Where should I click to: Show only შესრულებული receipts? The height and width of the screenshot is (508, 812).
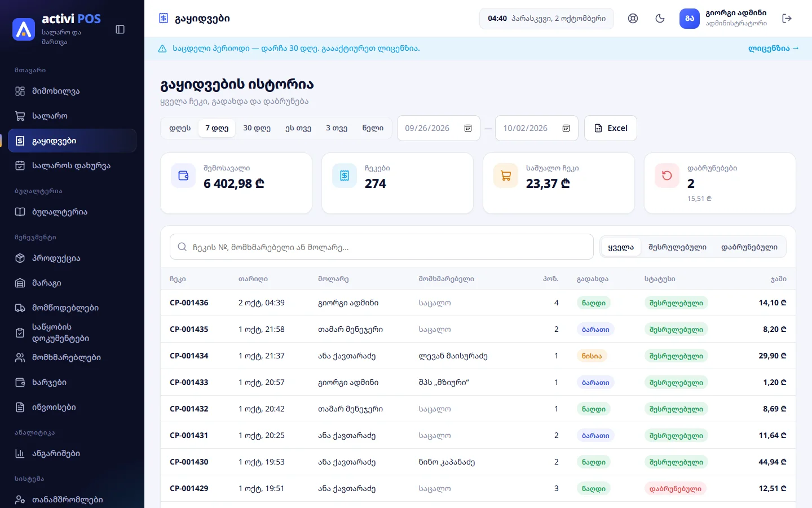677,247
